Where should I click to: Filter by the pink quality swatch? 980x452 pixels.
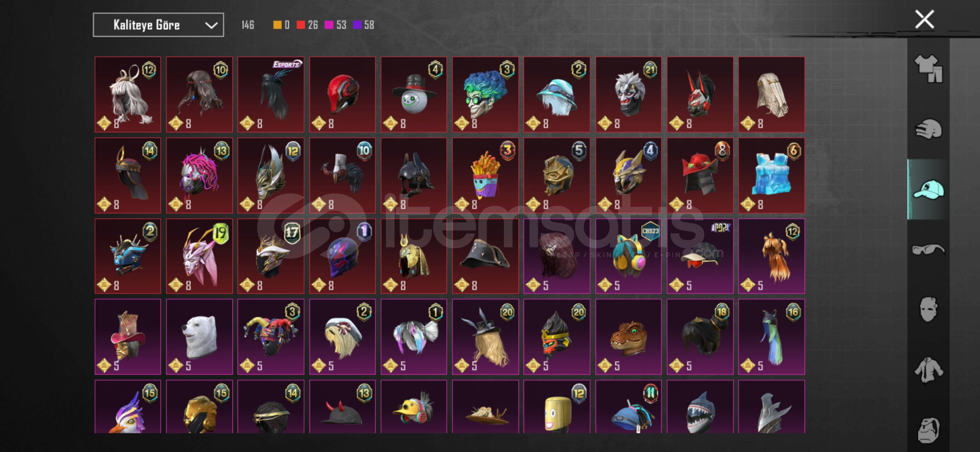point(329,25)
